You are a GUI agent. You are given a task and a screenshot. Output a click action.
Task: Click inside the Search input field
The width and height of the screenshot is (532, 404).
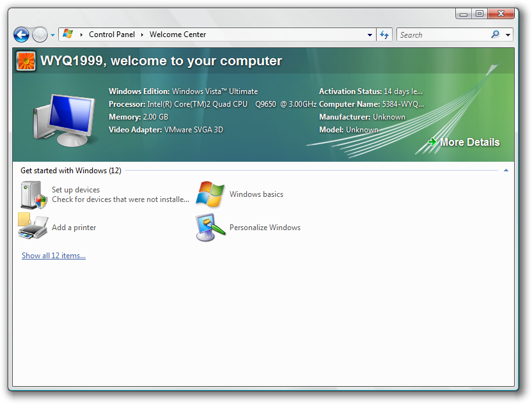point(444,35)
